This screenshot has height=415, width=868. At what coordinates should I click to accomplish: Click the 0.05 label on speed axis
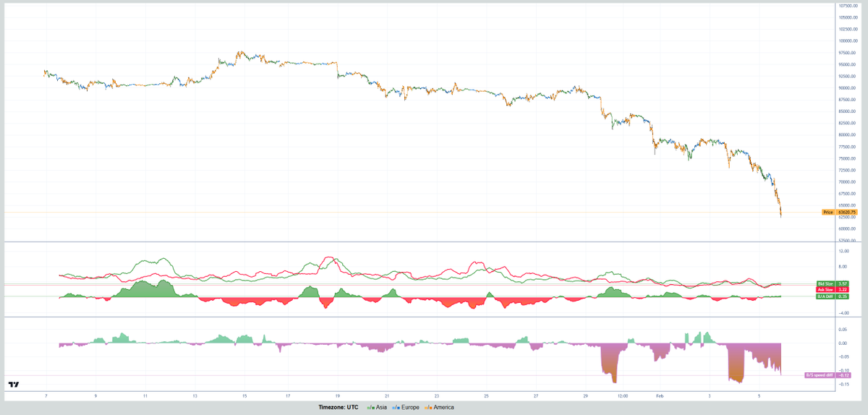843,329
